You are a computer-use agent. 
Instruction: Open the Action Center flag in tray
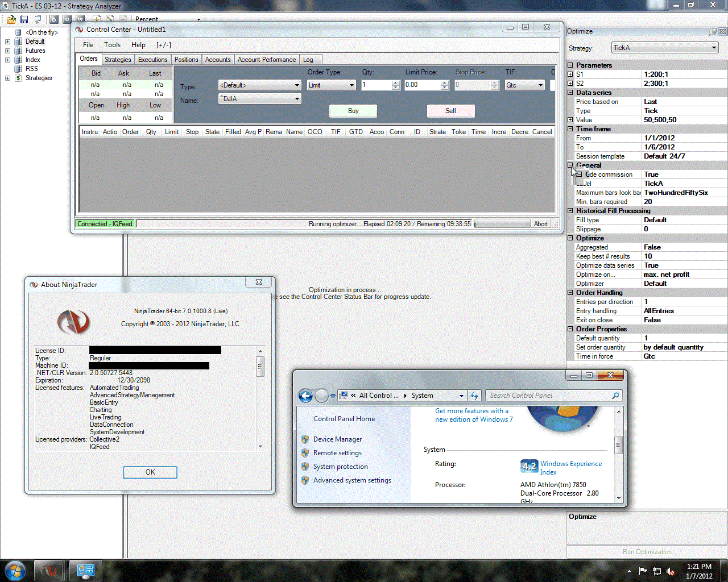pos(643,571)
